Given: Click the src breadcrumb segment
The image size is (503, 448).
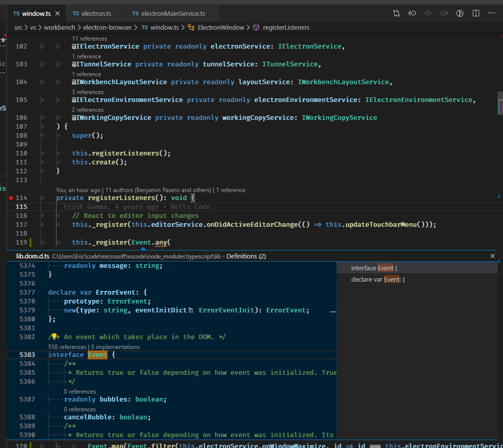Looking at the screenshot, I should coord(18,28).
